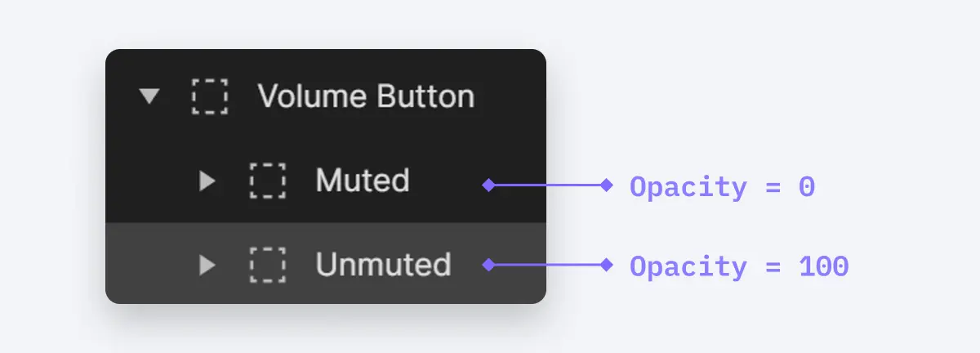Select the Unmuted layer name
The image size is (980, 353).
click(383, 264)
